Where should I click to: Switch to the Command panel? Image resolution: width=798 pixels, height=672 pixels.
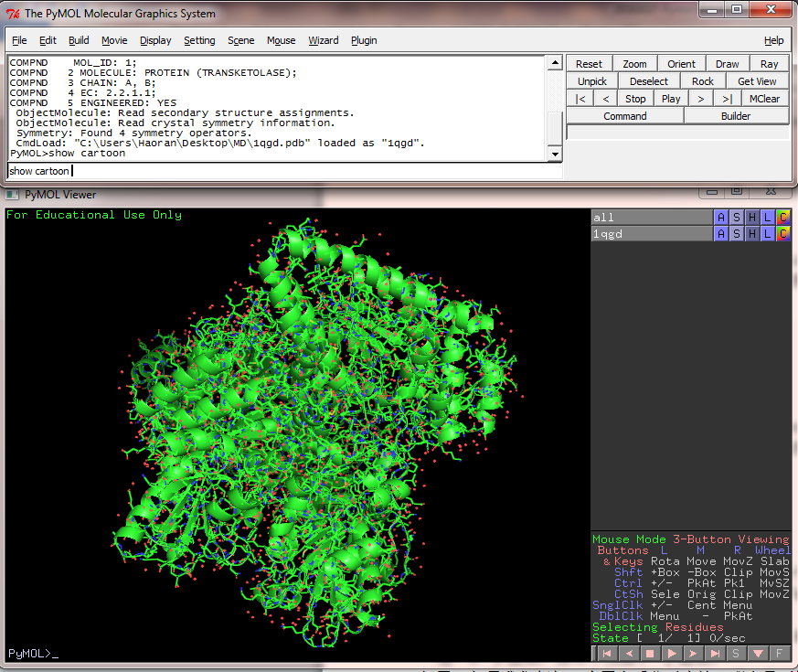(625, 115)
